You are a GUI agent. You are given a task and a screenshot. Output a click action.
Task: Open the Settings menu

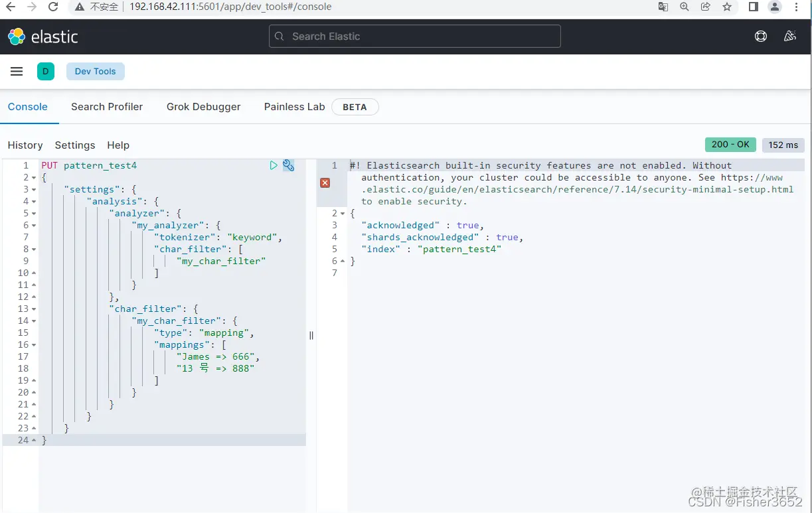coord(75,145)
